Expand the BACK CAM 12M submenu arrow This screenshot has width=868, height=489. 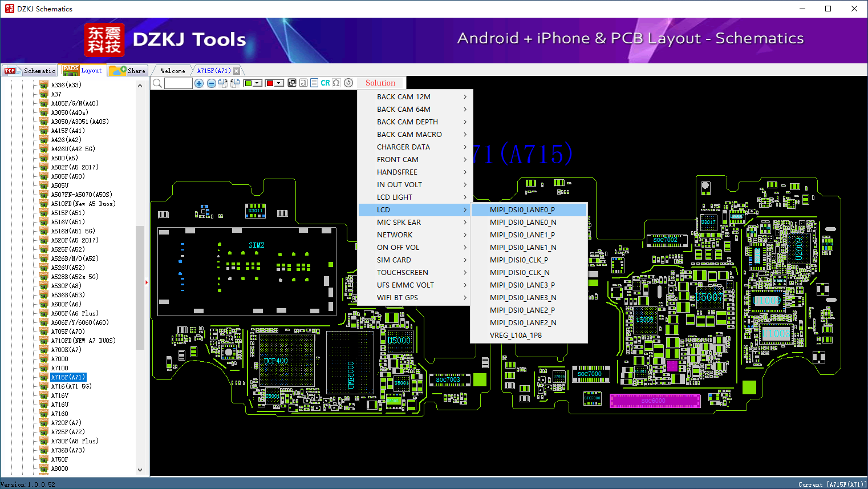pos(465,97)
